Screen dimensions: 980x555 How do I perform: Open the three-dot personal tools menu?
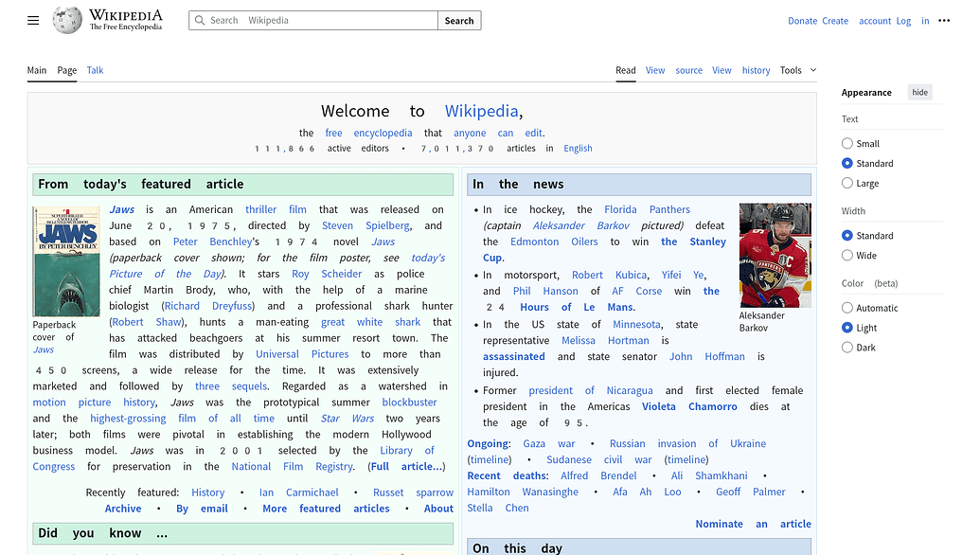point(943,21)
